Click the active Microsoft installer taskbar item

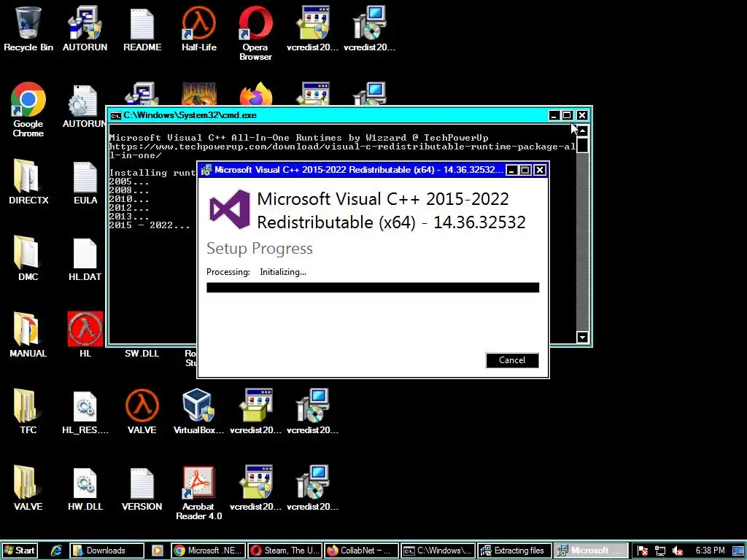point(591,551)
